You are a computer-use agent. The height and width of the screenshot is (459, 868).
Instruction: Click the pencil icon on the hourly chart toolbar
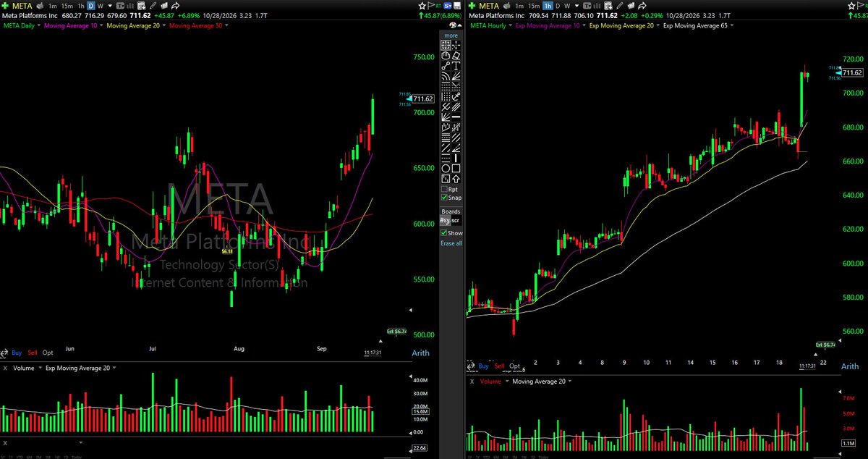(620, 6)
